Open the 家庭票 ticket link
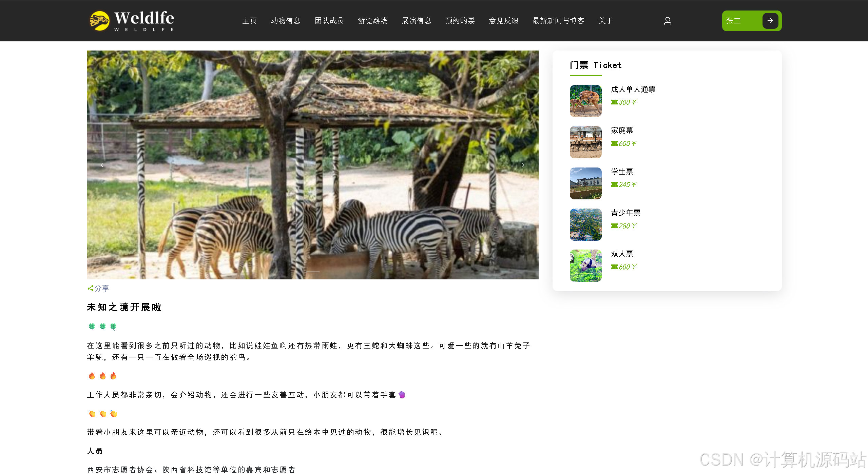Image resolution: width=868 pixels, height=474 pixels. pyautogui.click(x=622, y=131)
